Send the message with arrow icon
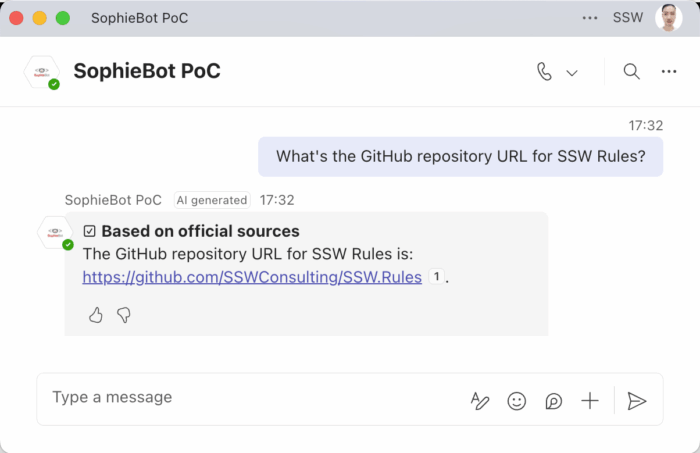 pos(637,401)
